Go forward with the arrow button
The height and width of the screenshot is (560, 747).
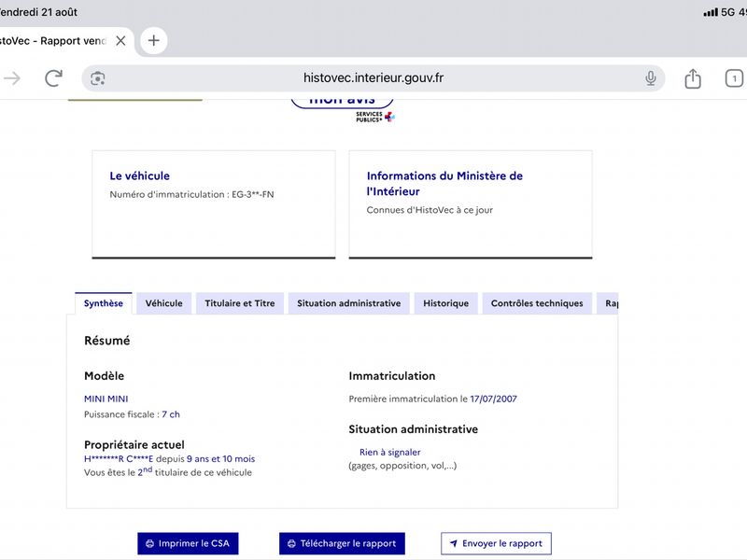pos(12,78)
